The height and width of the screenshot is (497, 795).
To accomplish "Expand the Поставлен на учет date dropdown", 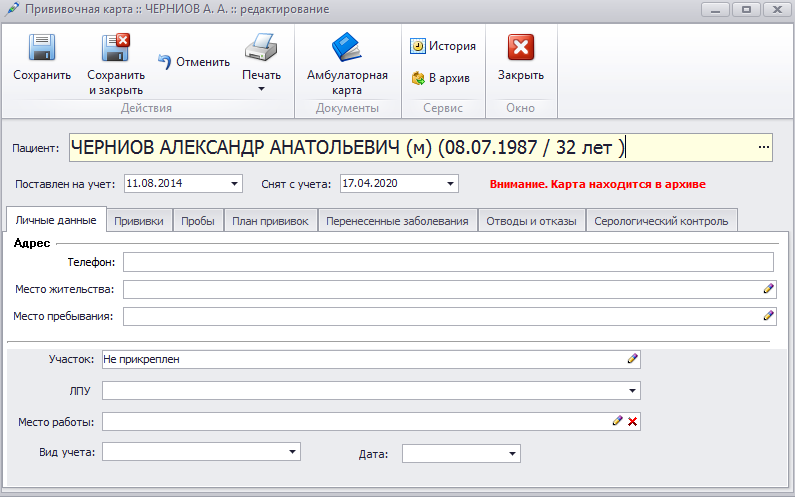I will coord(235,183).
